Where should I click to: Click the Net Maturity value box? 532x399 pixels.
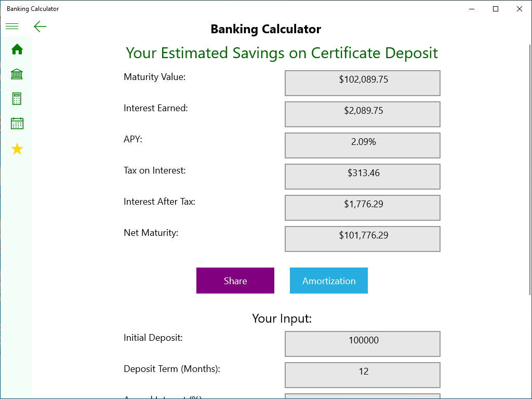[x=363, y=239]
